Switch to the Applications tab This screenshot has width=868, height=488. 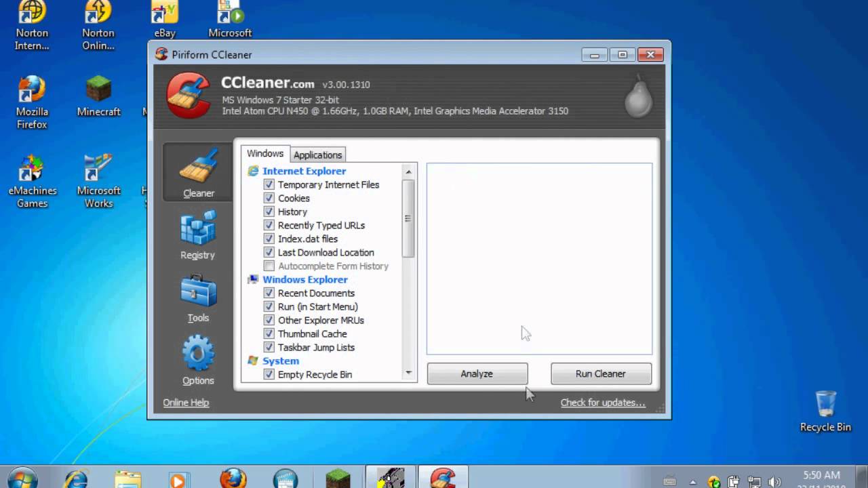(317, 155)
